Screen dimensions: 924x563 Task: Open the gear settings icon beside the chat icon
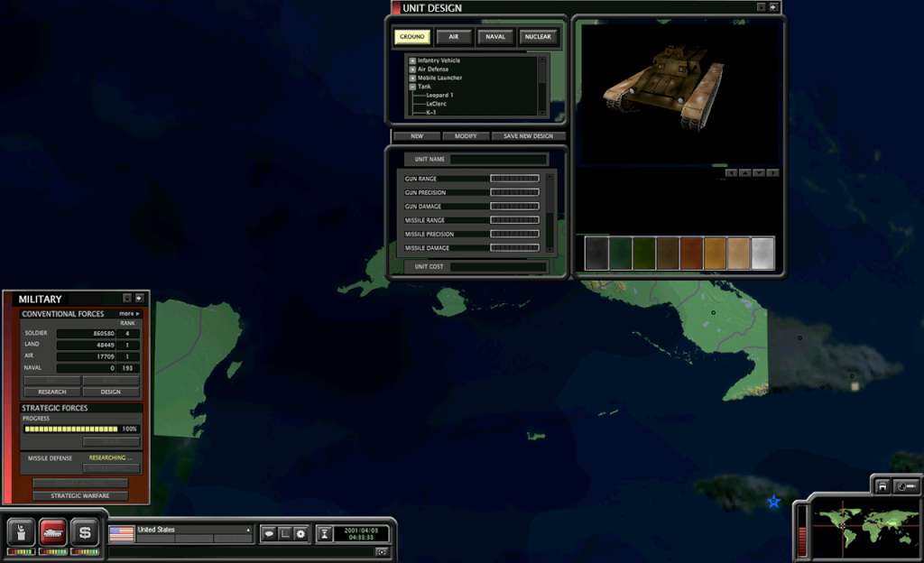click(x=301, y=533)
